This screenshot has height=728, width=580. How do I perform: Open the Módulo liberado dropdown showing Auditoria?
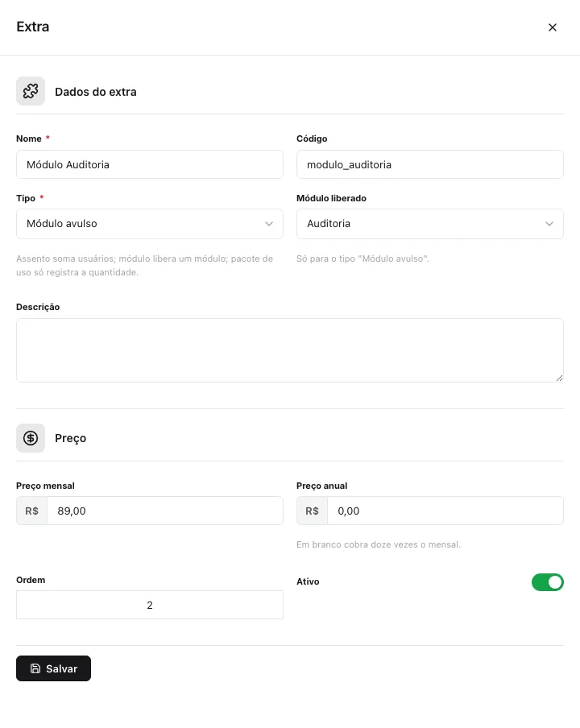tap(430, 224)
